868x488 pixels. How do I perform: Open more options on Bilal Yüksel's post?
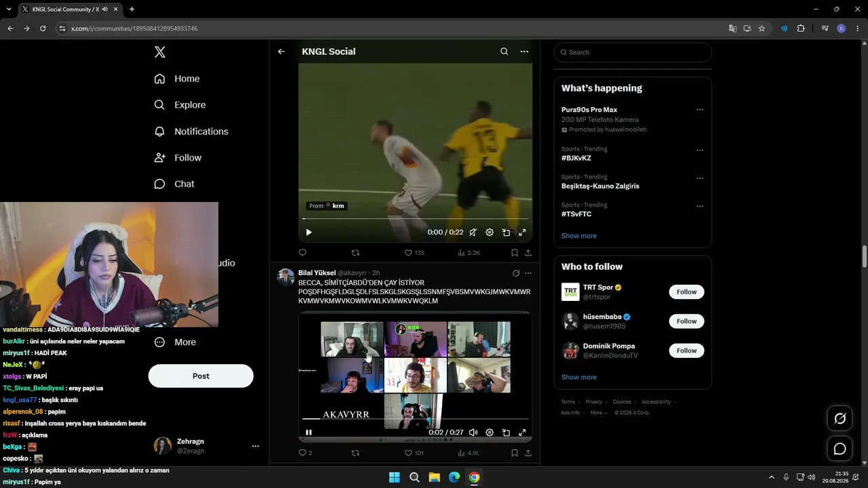tap(528, 273)
